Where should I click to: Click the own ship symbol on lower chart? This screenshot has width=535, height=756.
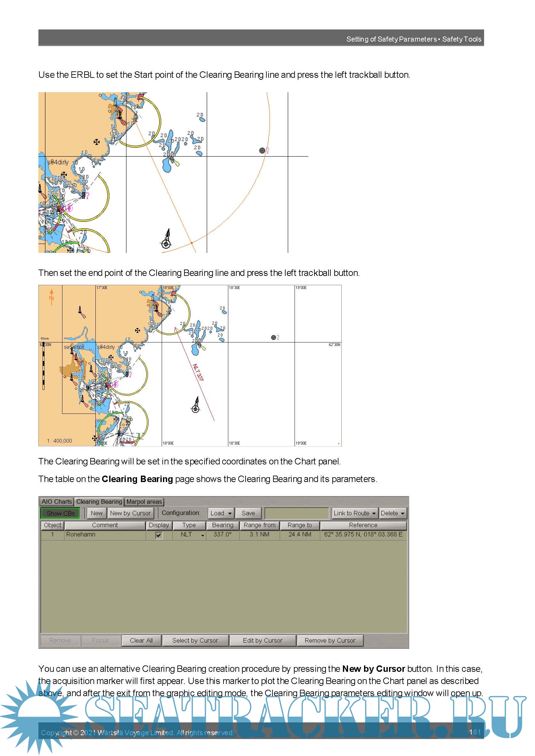point(196,408)
